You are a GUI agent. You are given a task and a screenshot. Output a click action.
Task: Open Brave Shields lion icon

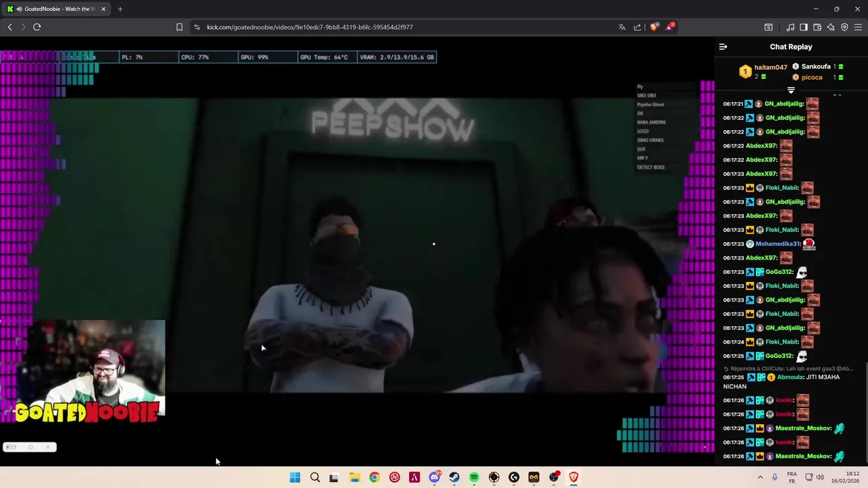coord(654,27)
